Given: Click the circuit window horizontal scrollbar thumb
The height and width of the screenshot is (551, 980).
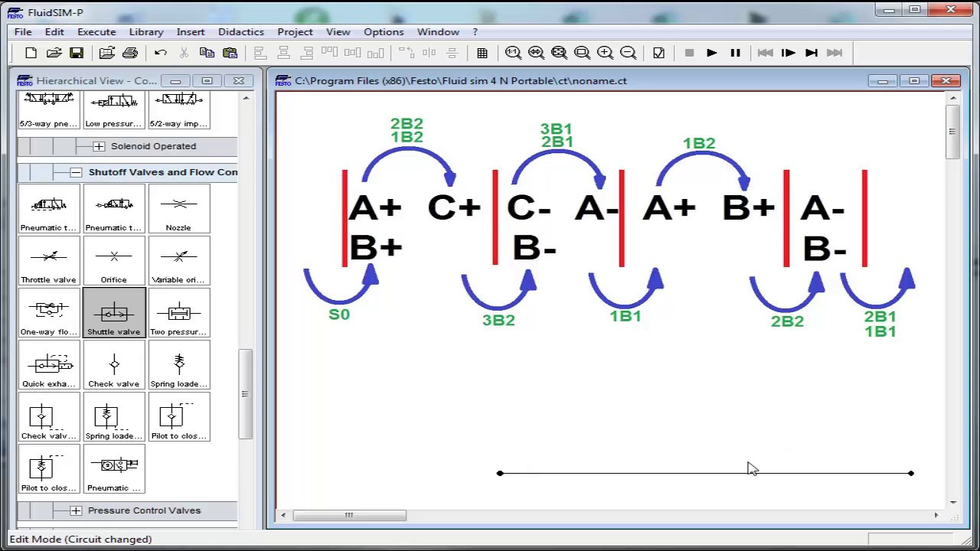Looking at the screenshot, I should click(349, 515).
